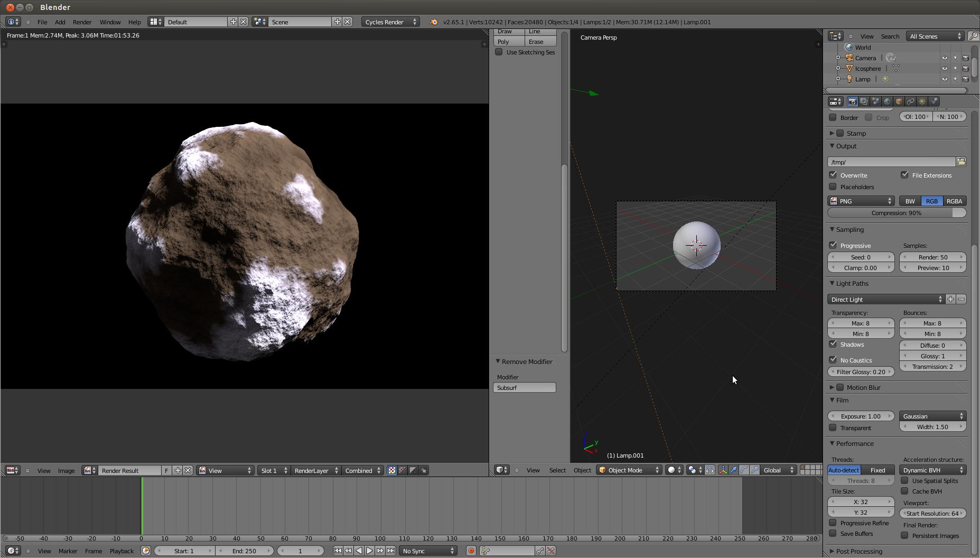Add a light path preset with plus

coord(950,299)
